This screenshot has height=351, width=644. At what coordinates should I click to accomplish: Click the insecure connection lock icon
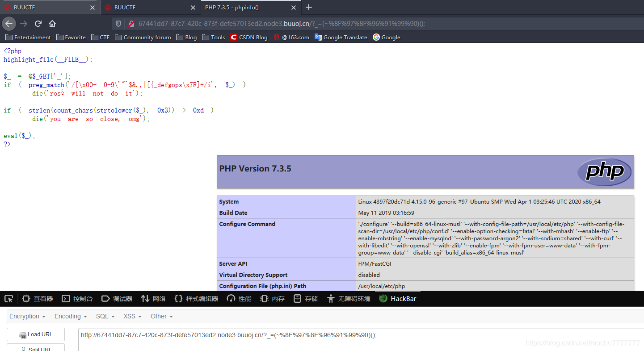pos(131,24)
